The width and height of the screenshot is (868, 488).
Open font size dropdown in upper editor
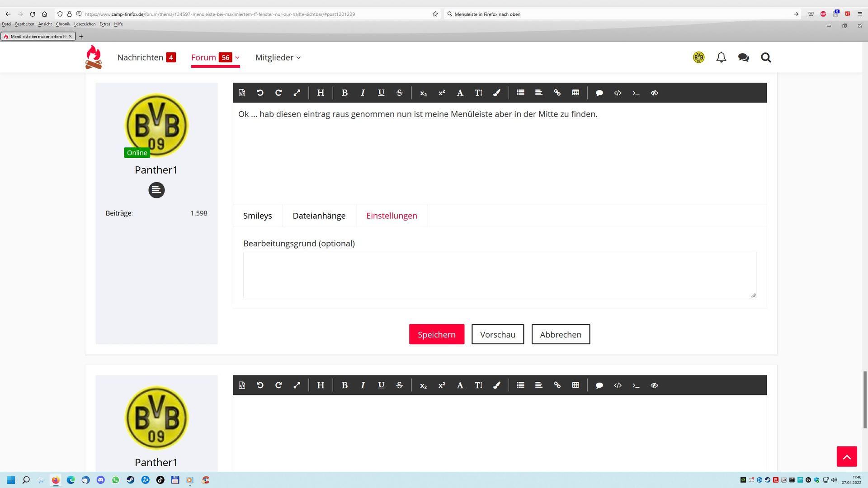tap(478, 93)
